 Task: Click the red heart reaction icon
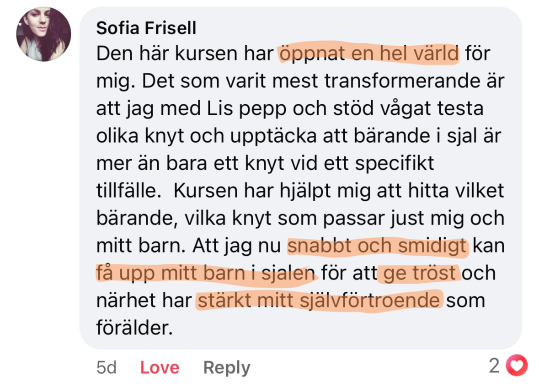coord(518,366)
